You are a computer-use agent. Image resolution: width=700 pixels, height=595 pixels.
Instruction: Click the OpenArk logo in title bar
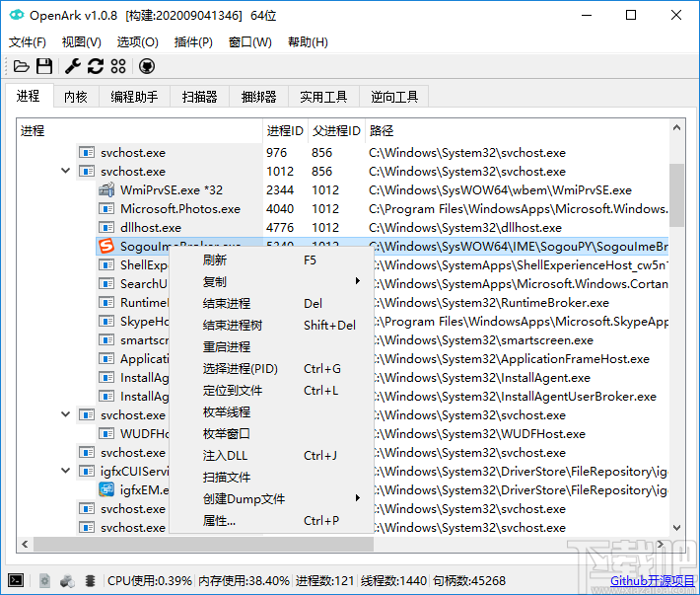17,15
